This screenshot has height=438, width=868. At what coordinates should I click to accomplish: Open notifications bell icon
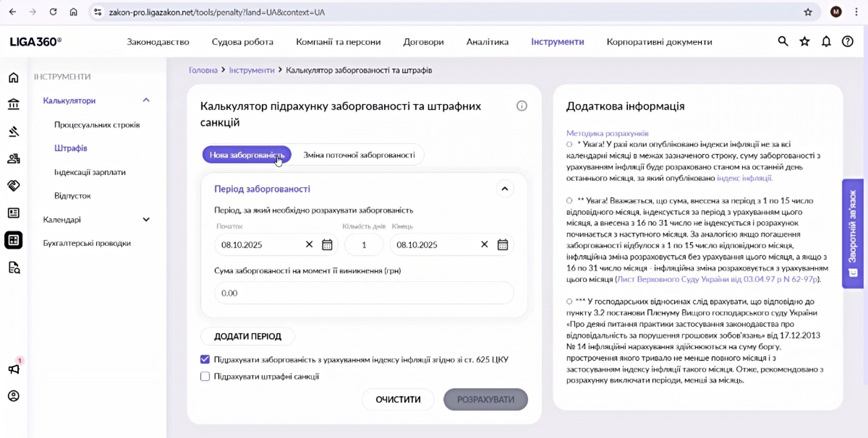click(x=826, y=41)
